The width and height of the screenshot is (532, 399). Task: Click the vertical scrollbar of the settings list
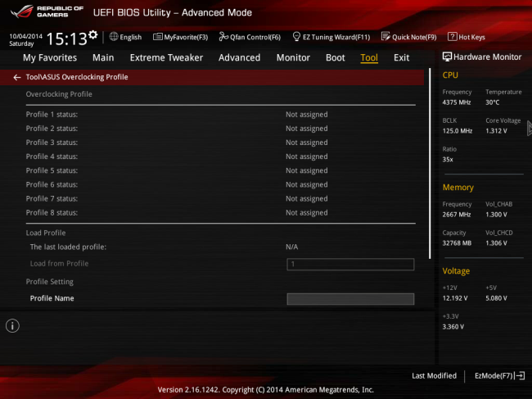(430, 164)
